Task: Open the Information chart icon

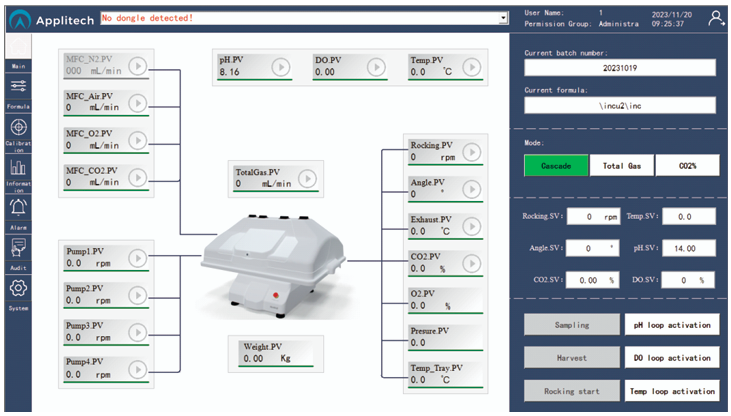Action: tap(17, 170)
